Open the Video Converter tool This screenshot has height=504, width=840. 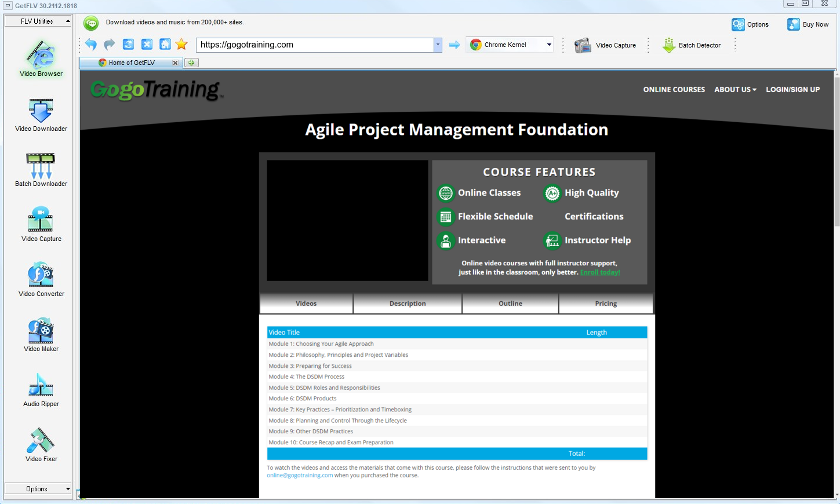41,280
